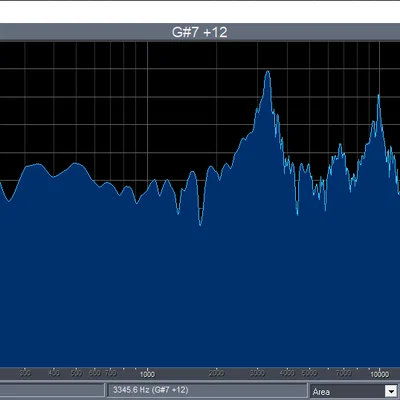Screen dimensions: 400x400
Task: Click the 300 label on the frequency axis
Action: [25, 373]
